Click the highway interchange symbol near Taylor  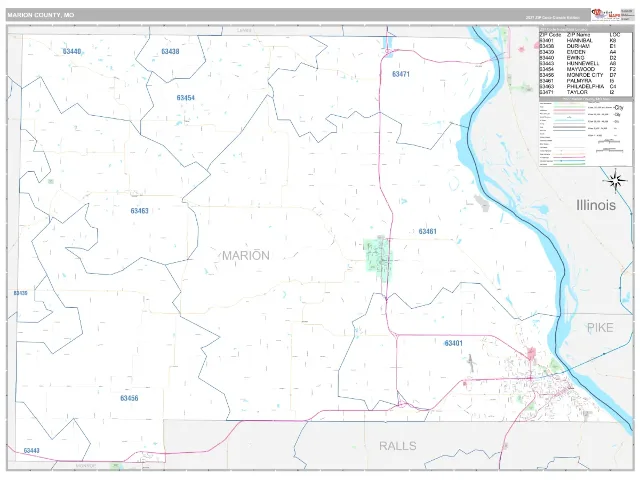pyautogui.click(x=387, y=52)
